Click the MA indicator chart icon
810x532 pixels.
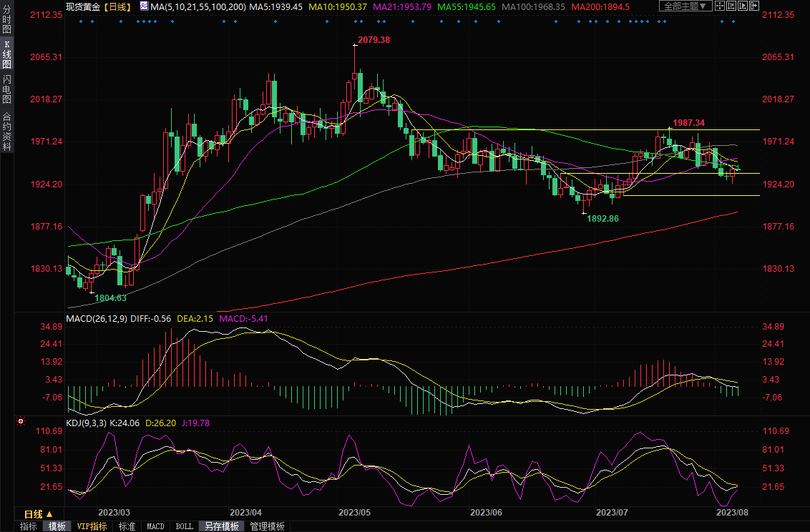point(144,6)
